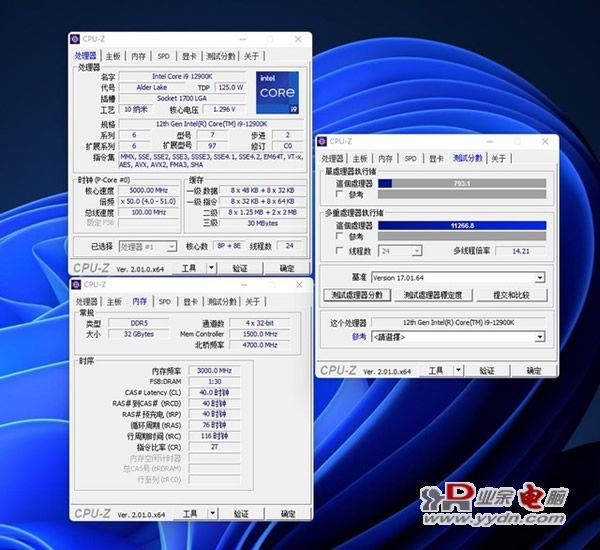Click the Intel Core i9 logo
Viewport: 600px width, 550px height.
tap(277, 93)
